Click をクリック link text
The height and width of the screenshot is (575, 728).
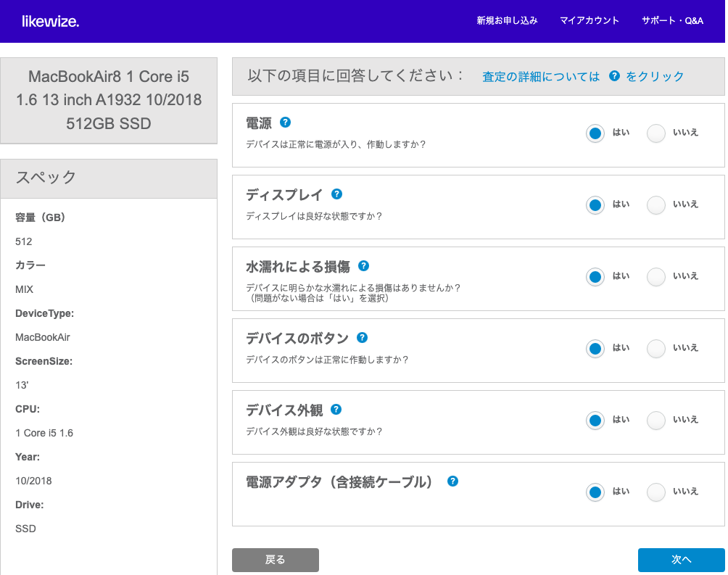click(655, 76)
